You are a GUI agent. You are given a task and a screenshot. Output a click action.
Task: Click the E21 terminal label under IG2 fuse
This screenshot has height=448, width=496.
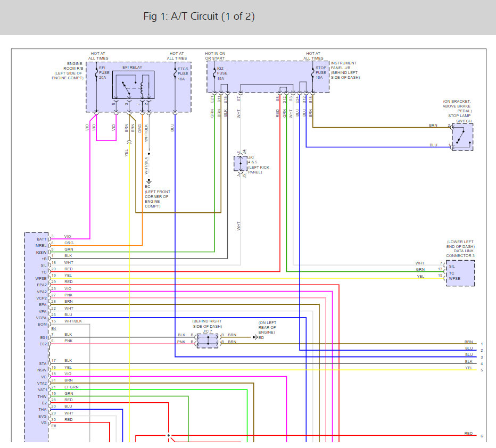tap(212, 99)
